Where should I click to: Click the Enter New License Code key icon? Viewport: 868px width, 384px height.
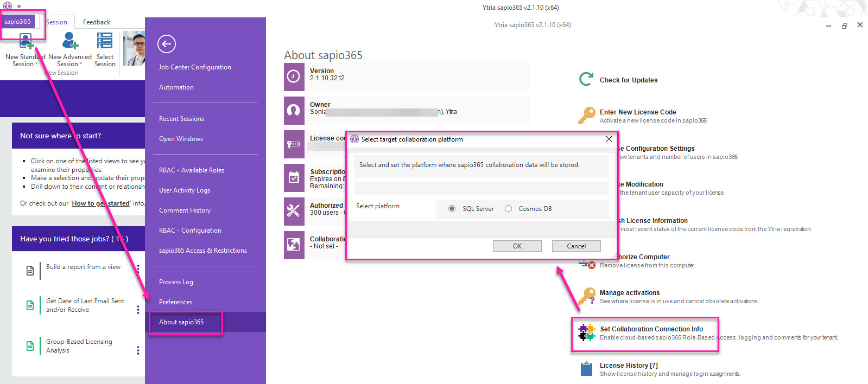586,116
